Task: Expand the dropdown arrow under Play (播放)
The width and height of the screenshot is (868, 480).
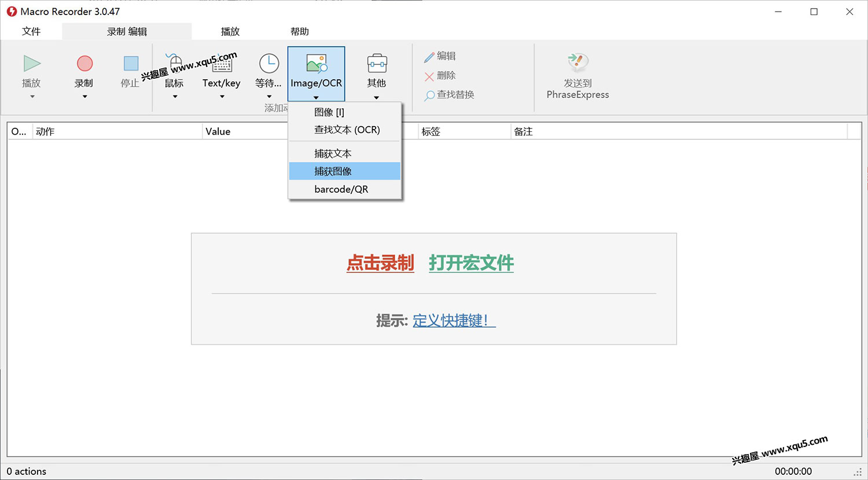Action: (x=32, y=97)
